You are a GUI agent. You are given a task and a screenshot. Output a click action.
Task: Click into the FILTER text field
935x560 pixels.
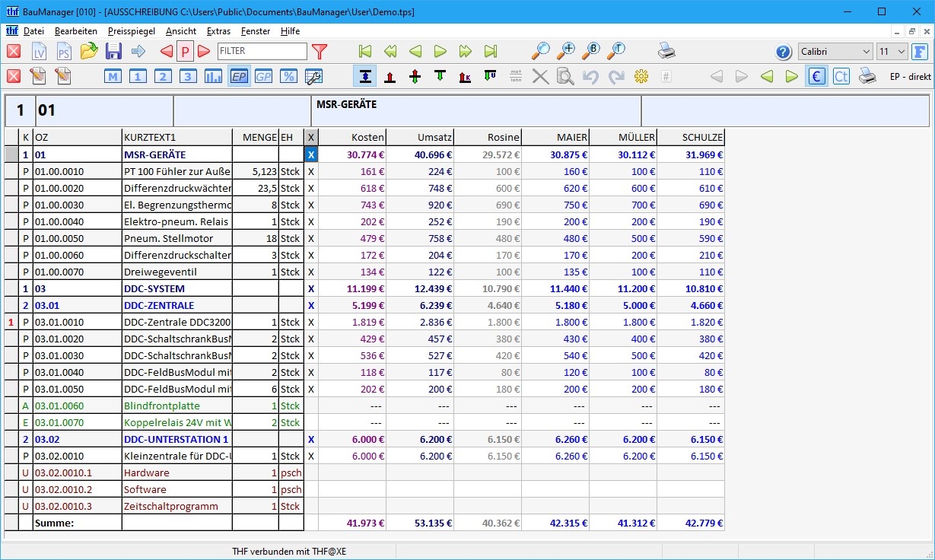[x=262, y=52]
